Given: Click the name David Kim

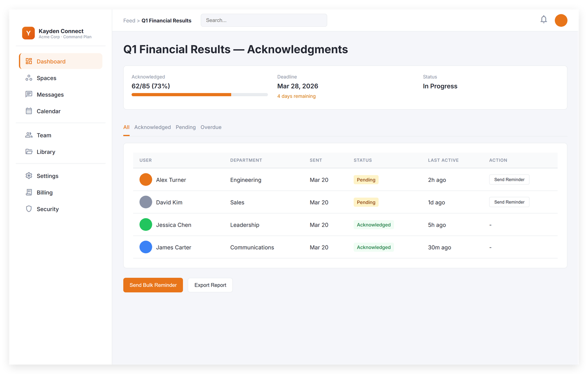Looking at the screenshot, I should pos(169,202).
